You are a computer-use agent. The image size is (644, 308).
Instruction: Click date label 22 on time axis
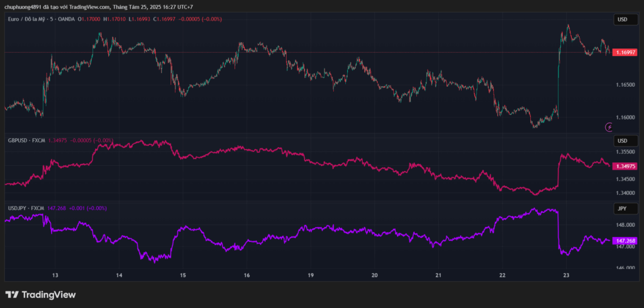click(502, 275)
